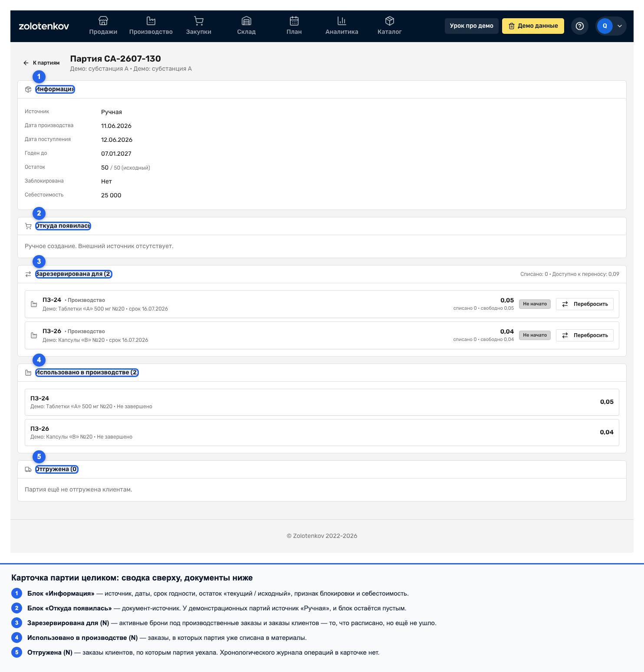Click factory icon in reserved ПЗ-26 row

click(x=34, y=335)
